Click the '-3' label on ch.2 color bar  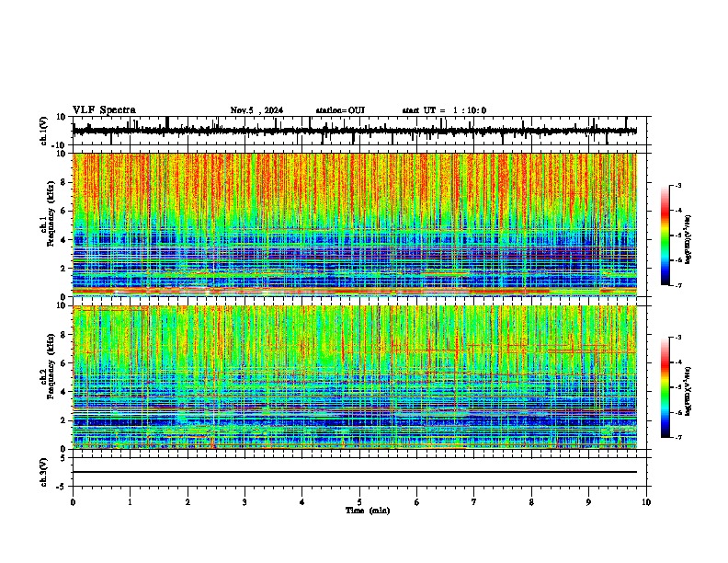pyautogui.click(x=677, y=338)
